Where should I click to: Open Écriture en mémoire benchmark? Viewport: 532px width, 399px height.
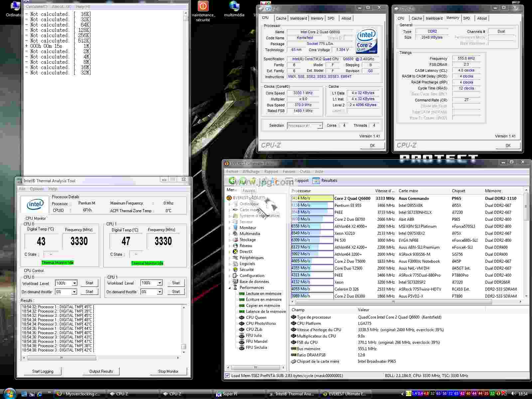(x=264, y=300)
